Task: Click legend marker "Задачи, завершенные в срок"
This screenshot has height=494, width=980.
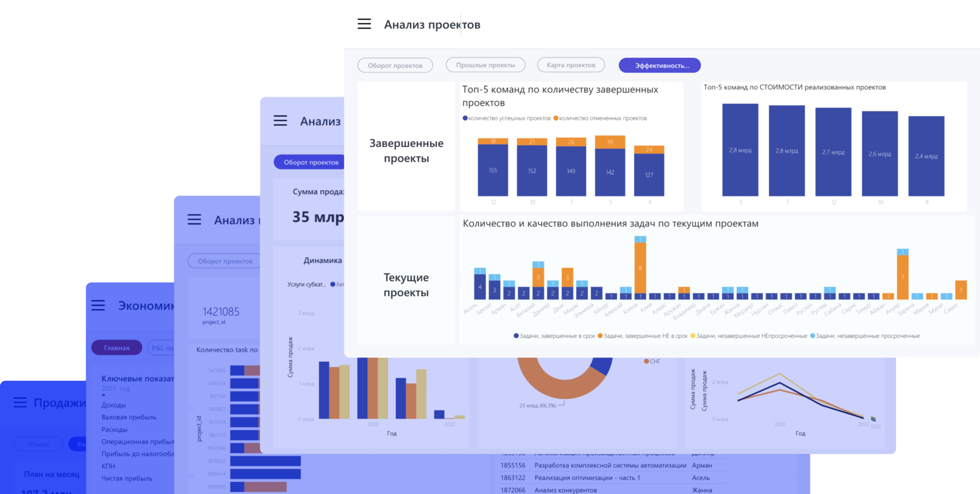Action: coord(516,336)
